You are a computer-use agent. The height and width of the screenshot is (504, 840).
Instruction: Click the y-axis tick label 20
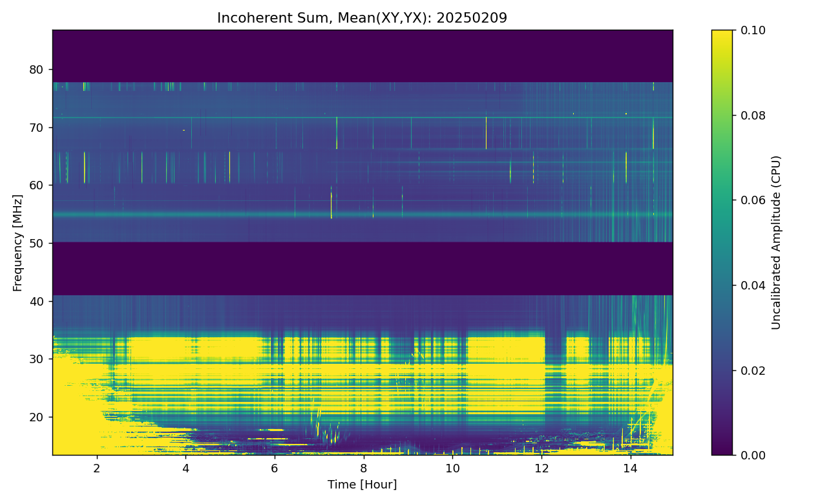click(x=38, y=417)
